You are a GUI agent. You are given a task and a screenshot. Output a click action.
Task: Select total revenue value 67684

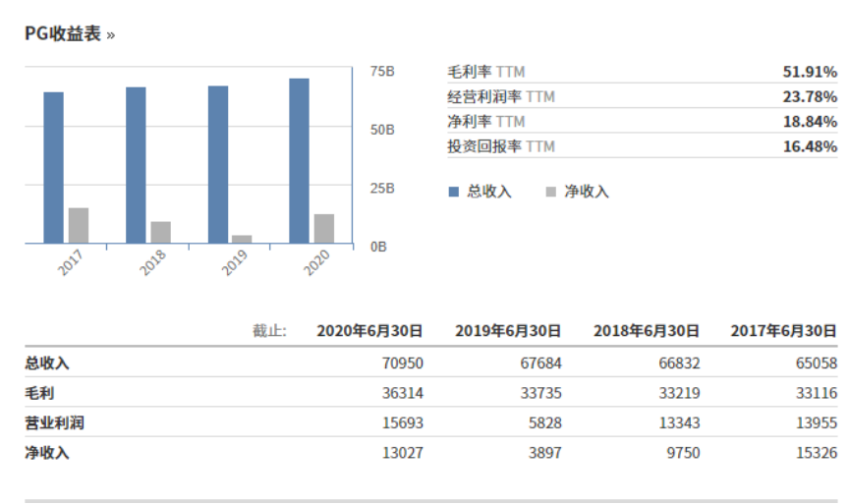540,364
